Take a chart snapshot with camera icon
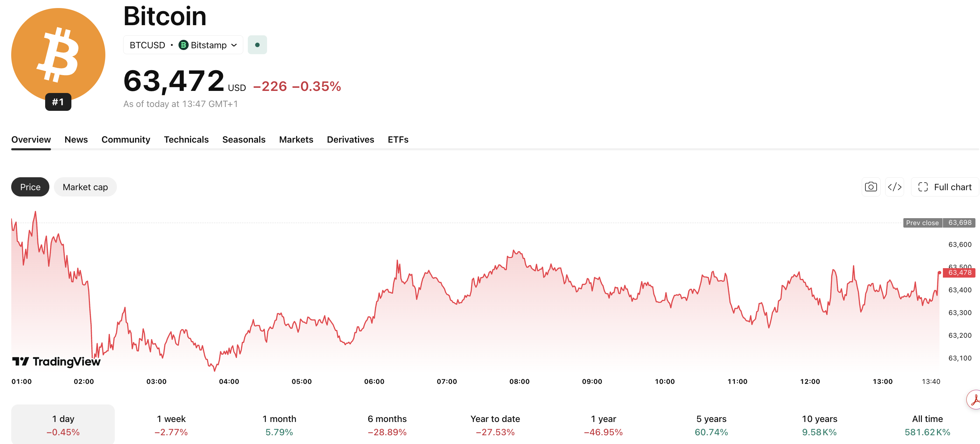The image size is (980, 444). [871, 187]
